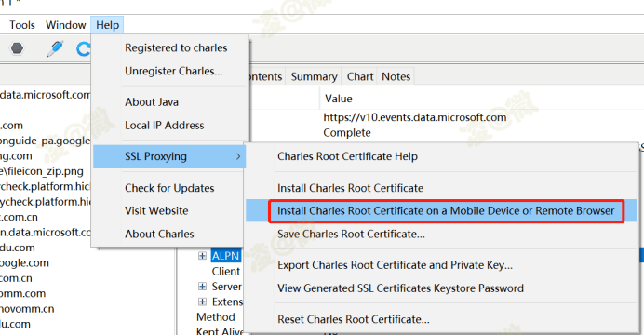Click the Help menu
The image size is (644, 335).
(107, 25)
